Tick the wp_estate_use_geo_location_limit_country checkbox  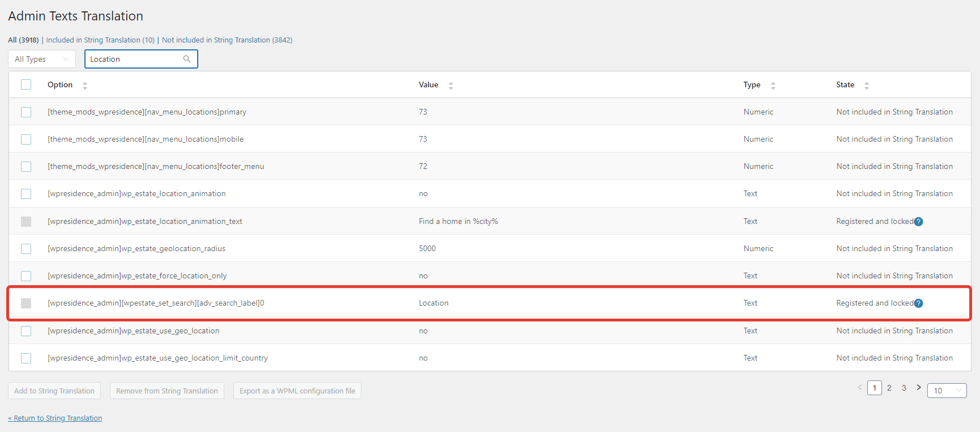tap(26, 358)
